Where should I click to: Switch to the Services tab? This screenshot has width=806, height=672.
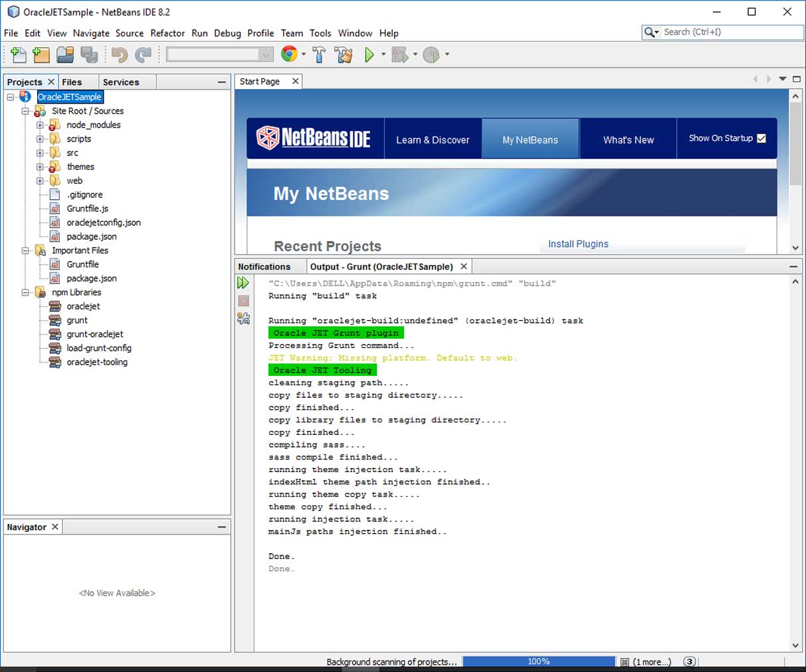click(x=121, y=82)
